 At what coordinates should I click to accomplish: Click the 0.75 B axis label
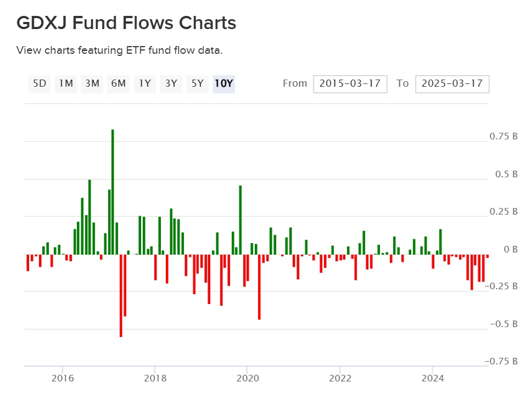503,137
